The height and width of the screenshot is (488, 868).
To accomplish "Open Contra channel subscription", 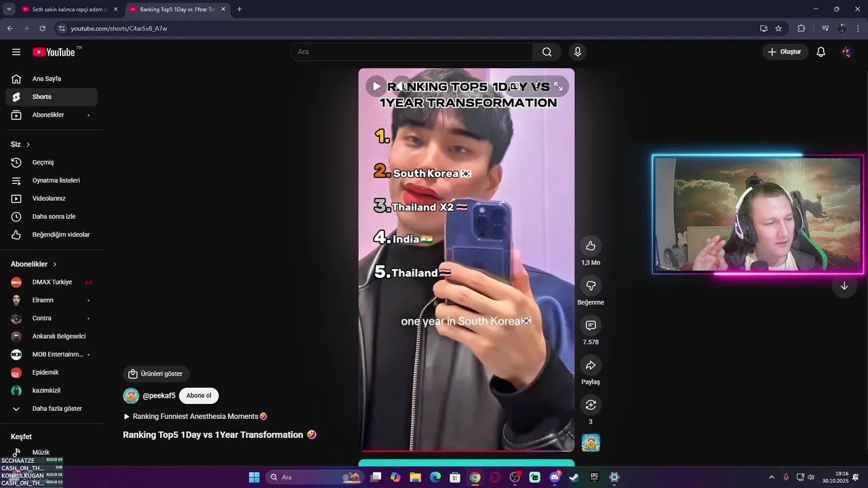I will (x=52, y=319).
